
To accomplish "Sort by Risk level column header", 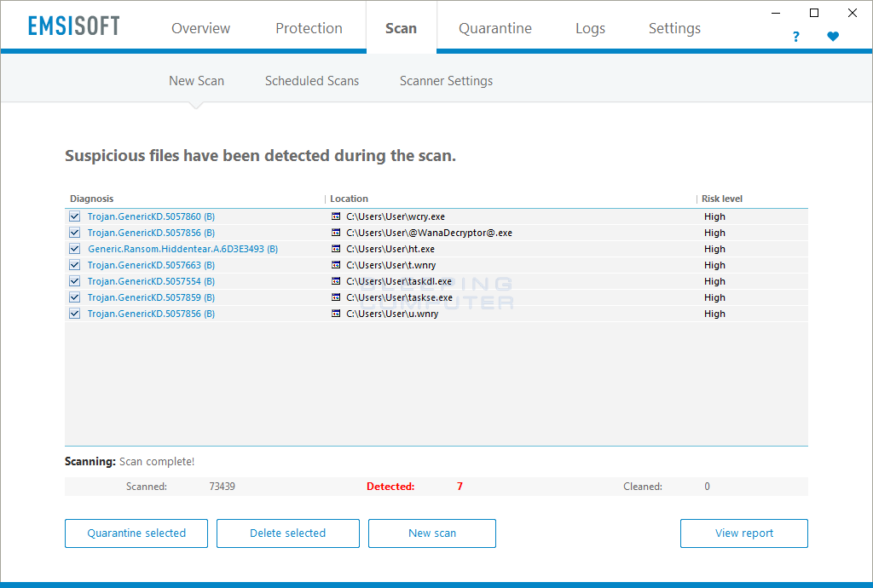I will tap(721, 199).
